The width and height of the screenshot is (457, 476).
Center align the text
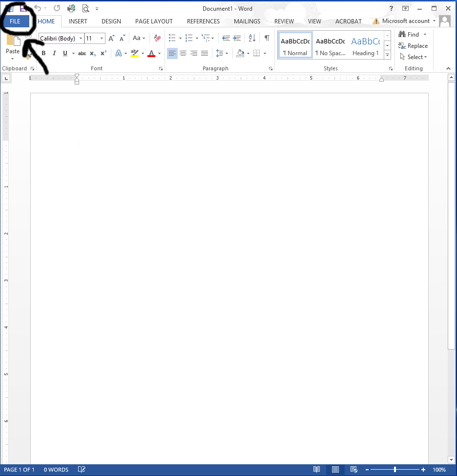183,53
